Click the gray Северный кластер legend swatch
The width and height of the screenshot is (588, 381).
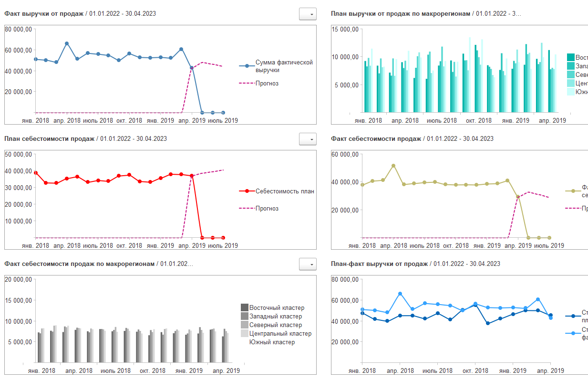pyautogui.click(x=245, y=325)
